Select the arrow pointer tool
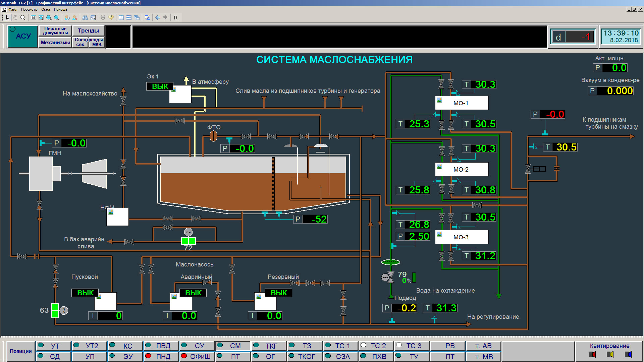 pos(8,17)
